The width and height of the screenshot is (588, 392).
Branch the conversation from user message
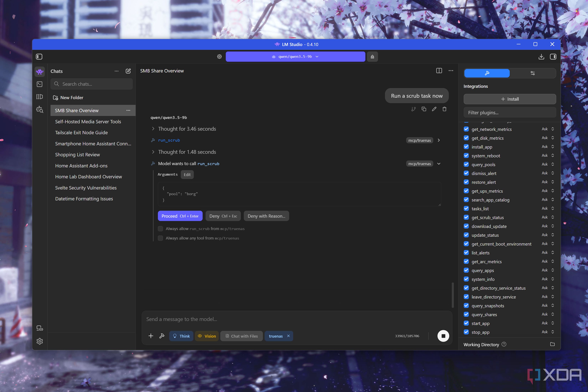(414, 109)
